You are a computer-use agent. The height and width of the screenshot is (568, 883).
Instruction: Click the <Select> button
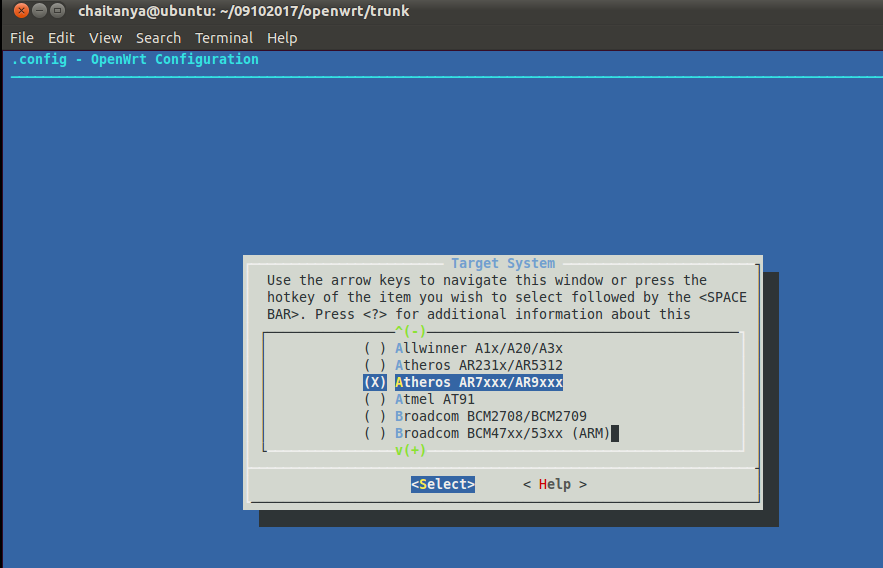click(443, 484)
